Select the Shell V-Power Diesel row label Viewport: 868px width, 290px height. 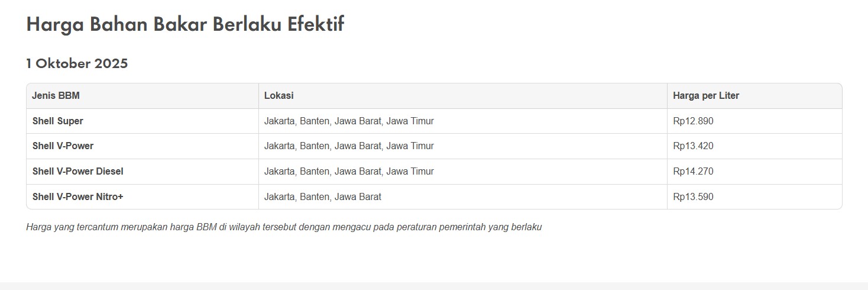click(77, 172)
